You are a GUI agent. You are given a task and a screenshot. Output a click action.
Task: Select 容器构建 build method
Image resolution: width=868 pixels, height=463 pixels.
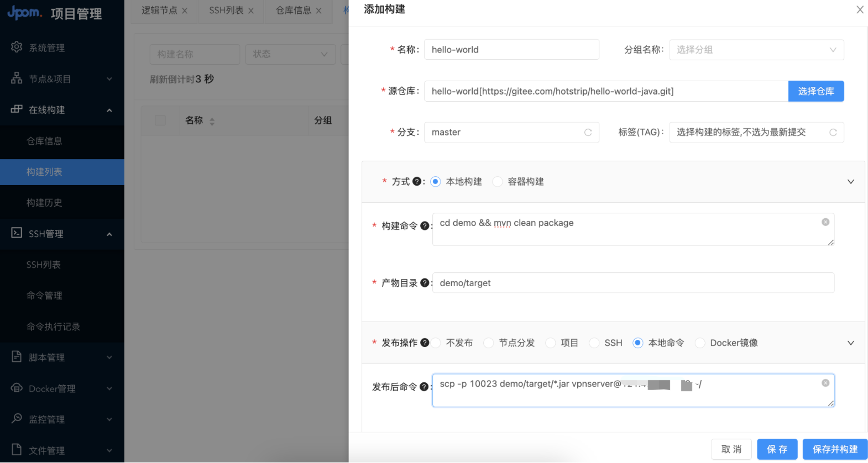(498, 182)
